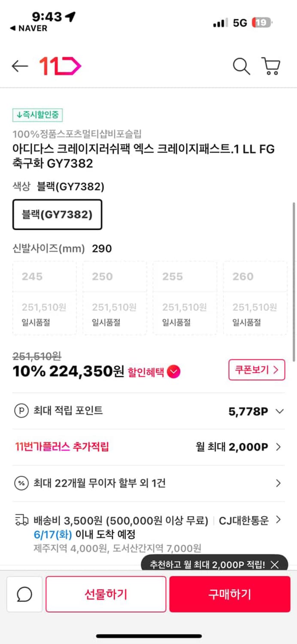Viewport: 297px width, 644px height.
Task: Select the sold-out 245 size option
Action: pos(44,296)
